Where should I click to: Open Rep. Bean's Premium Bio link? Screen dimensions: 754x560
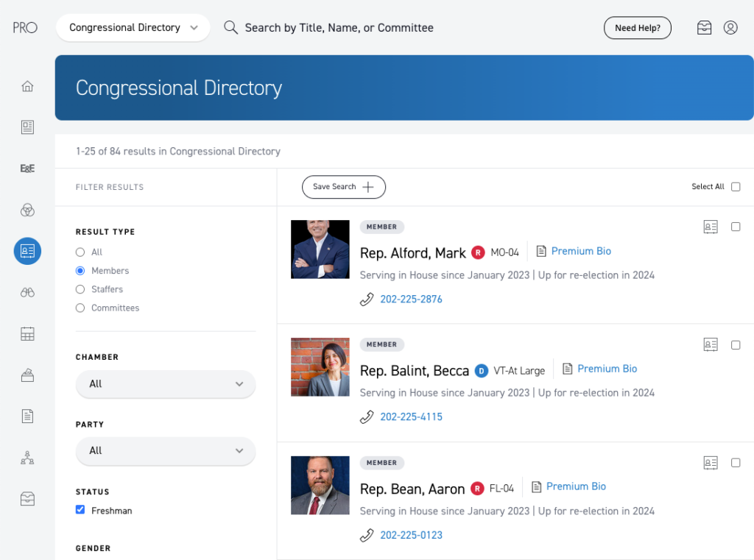576,486
